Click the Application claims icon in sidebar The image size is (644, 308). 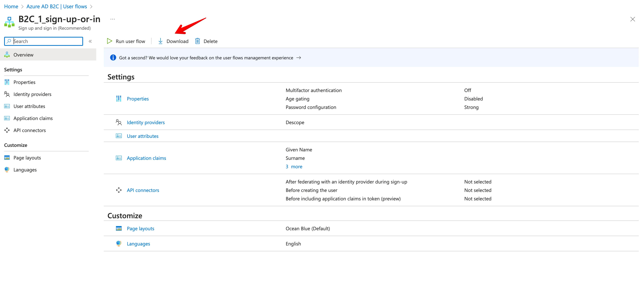[7, 118]
